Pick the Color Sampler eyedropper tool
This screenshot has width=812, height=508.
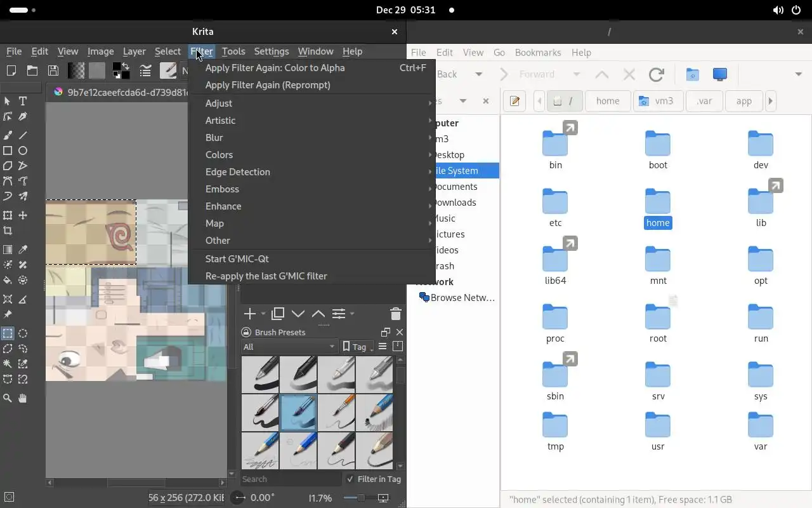tap(23, 250)
